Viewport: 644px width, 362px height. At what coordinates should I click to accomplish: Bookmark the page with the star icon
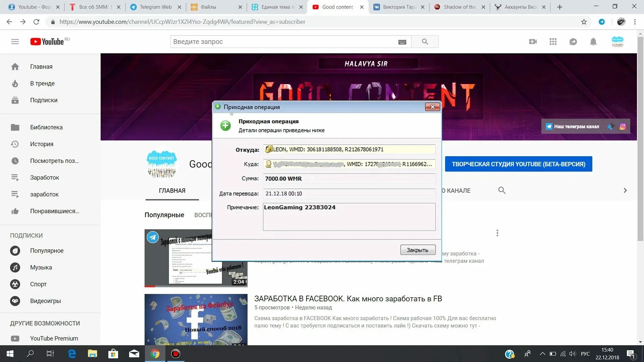tap(584, 21)
